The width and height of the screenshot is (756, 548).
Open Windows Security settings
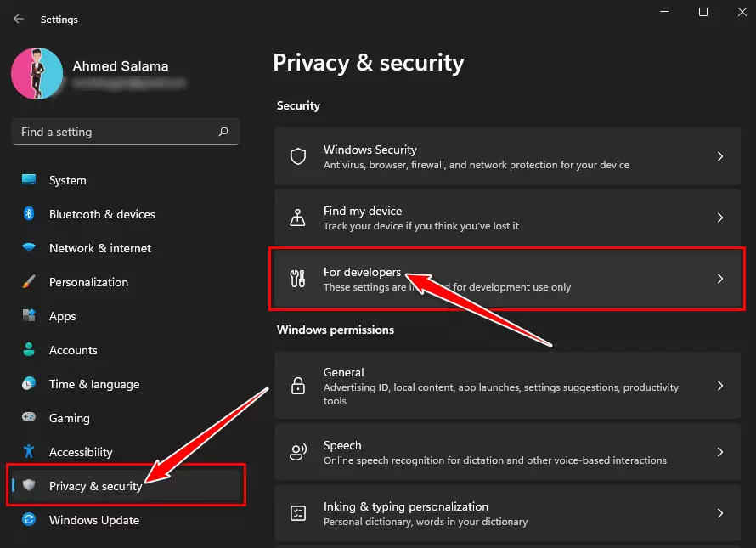(x=507, y=156)
